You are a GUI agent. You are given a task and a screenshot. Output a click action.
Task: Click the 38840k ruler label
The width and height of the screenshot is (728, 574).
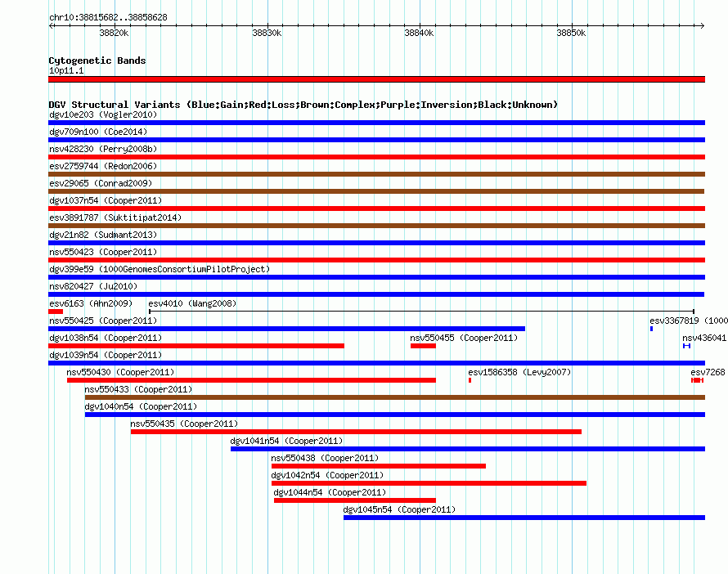click(419, 33)
